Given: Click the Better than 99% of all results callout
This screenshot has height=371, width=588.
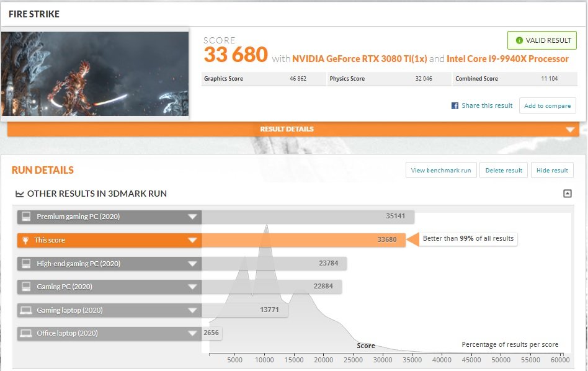Looking at the screenshot, I should point(468,239).
